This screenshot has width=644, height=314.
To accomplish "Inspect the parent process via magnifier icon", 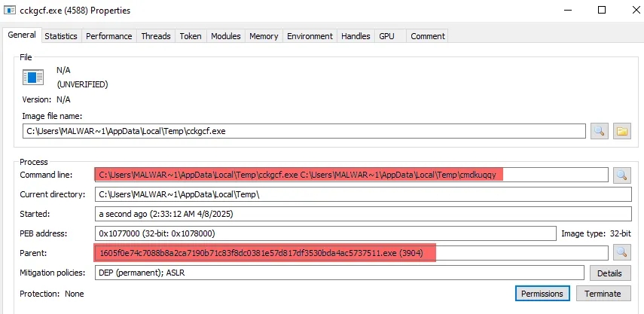I will point(621,253).
